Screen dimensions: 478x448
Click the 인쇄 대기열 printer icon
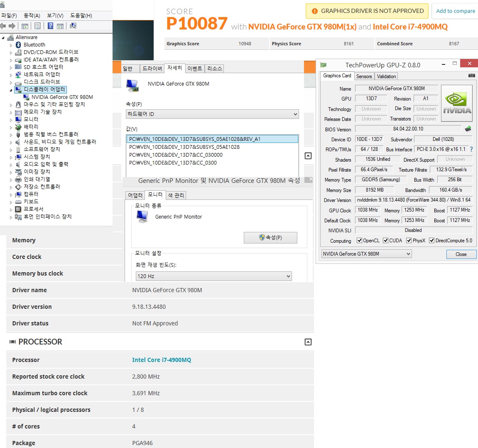click(18, 179)
